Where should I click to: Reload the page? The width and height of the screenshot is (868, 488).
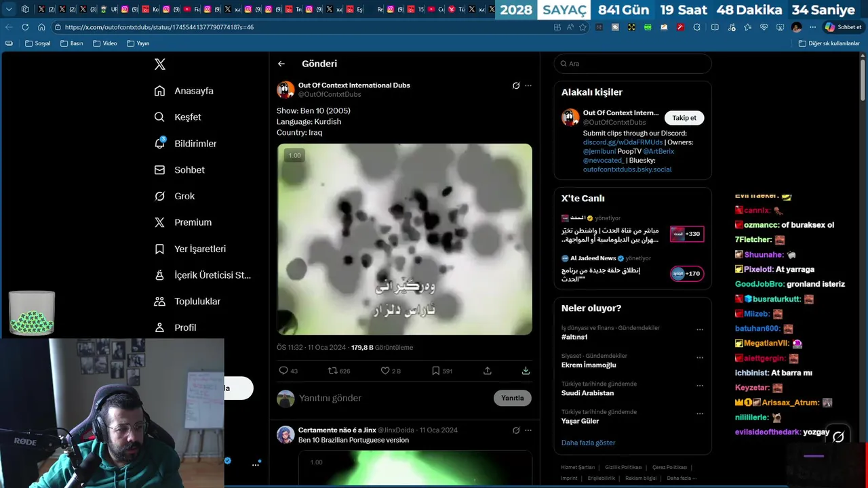(x=25, y=27)
